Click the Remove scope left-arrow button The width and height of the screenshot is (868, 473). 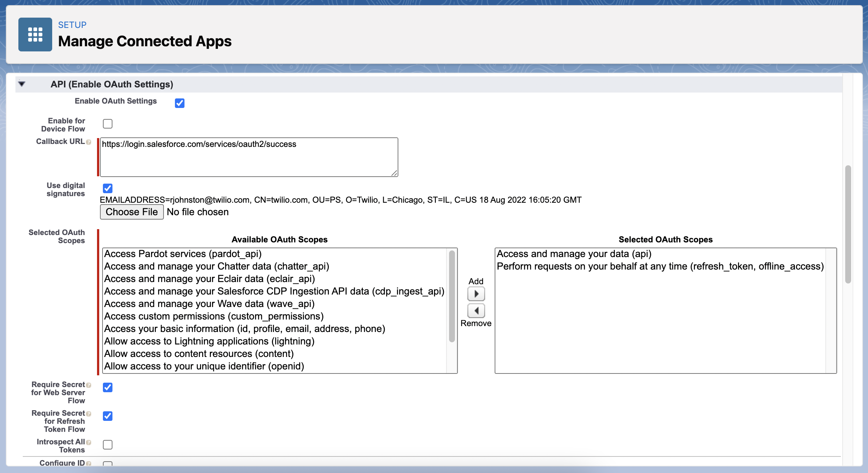click(476, 311)
